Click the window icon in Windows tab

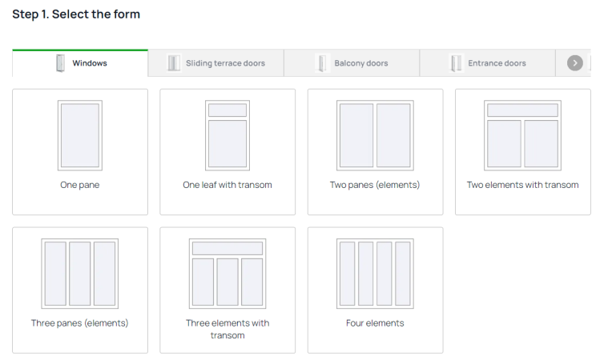(60, 63)
